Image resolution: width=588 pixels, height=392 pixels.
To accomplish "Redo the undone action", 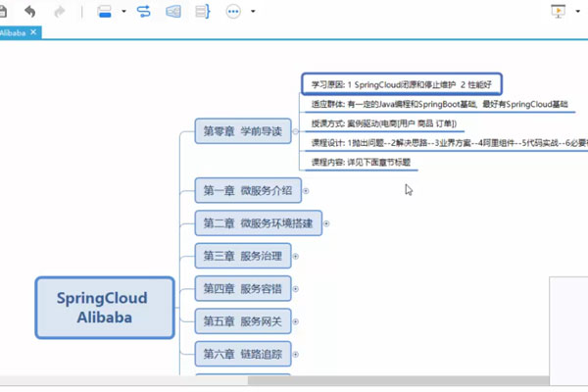I will coord(60,12).
